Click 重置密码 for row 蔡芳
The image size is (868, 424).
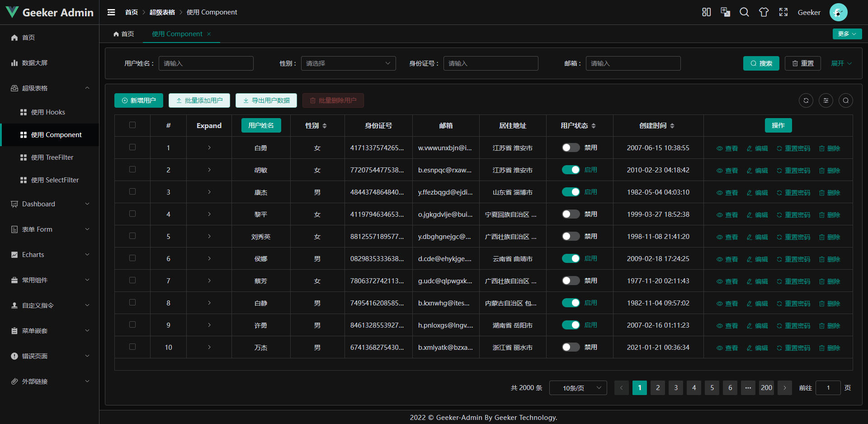[793, 281]
